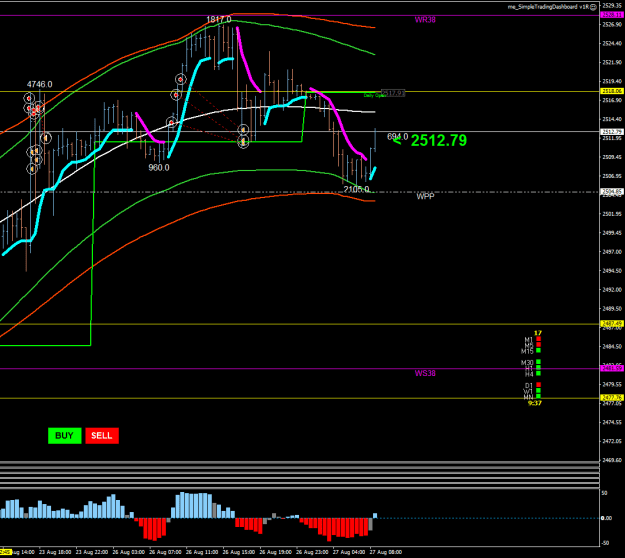The image size is (625, 558).
Task: Click the 2504.85 WPP price axis tag
Action: [612, 192]
